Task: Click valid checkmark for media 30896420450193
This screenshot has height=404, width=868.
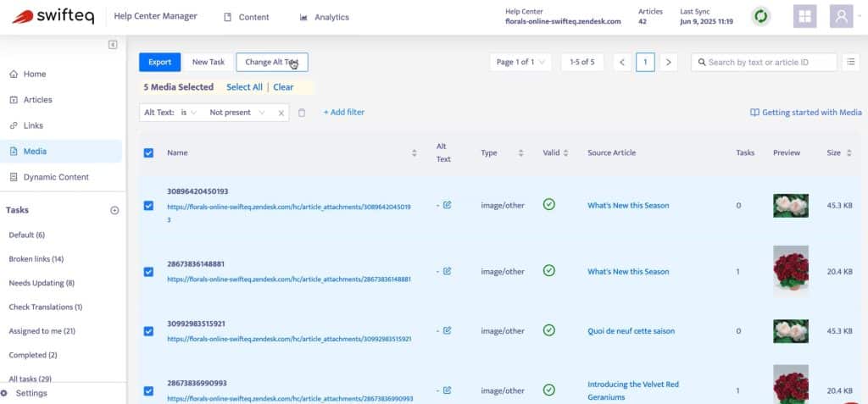Action: tap(548, 205)
